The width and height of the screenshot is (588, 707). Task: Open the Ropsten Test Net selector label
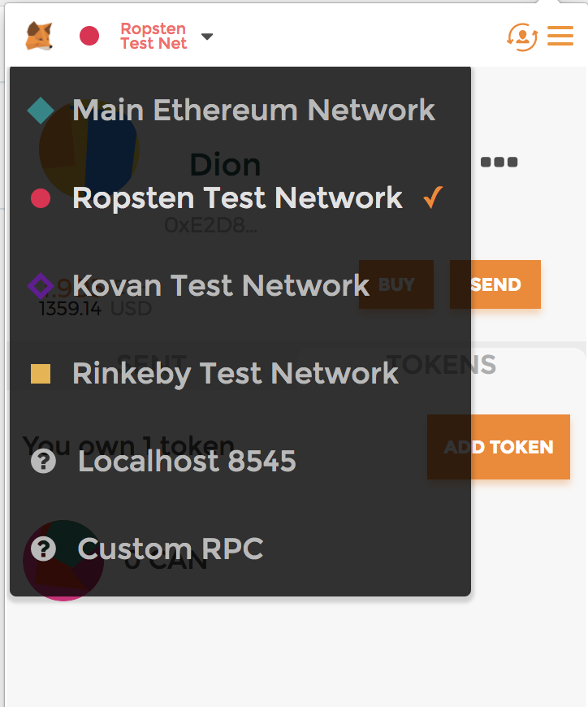pyautogui.click(x=153, y=36)
